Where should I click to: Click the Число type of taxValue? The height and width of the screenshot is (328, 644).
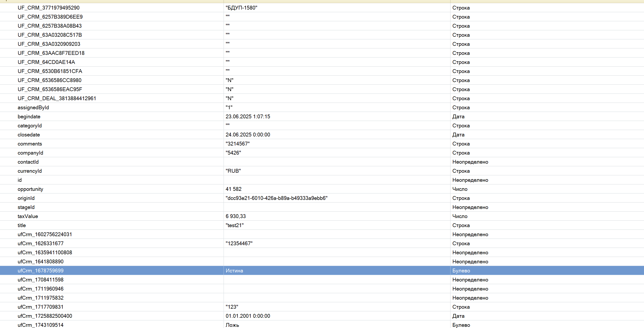(460, 216)
